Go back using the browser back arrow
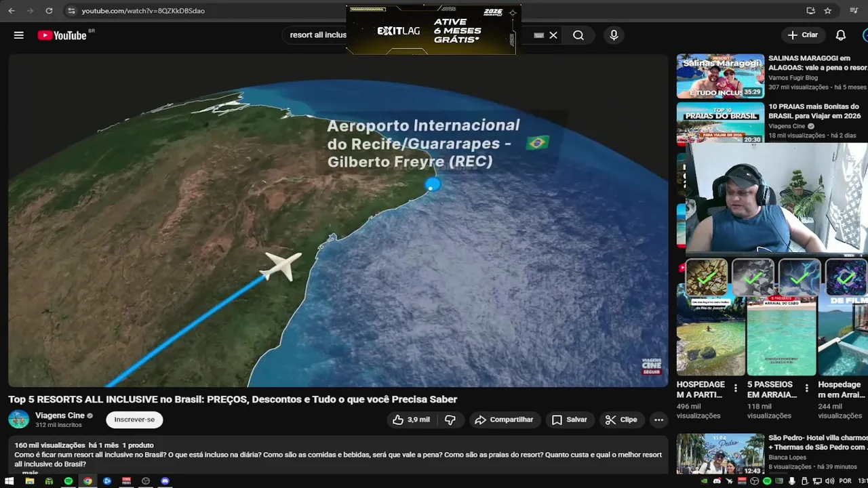This screenshot has height=488, width=868. coord(11,11)
